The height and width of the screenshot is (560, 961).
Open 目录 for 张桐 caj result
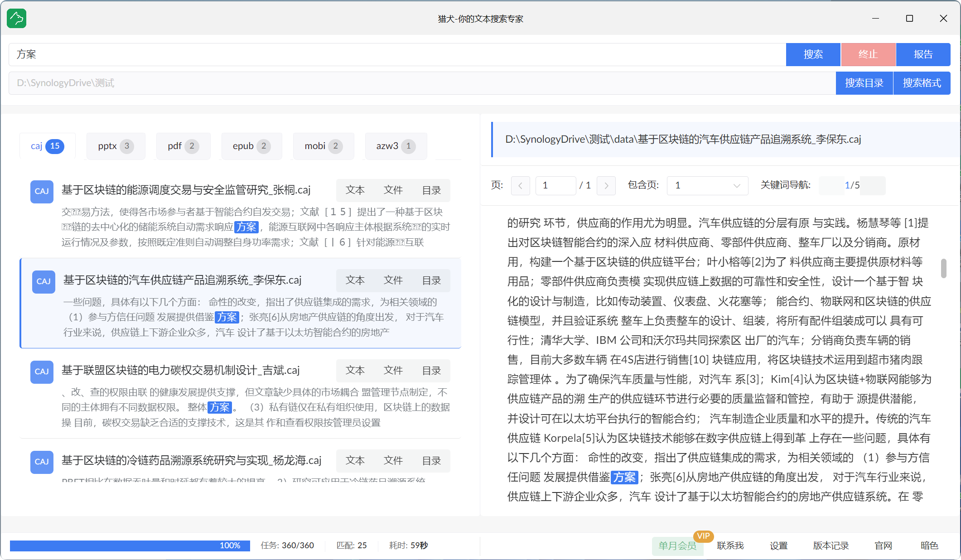tap(431, 190)
